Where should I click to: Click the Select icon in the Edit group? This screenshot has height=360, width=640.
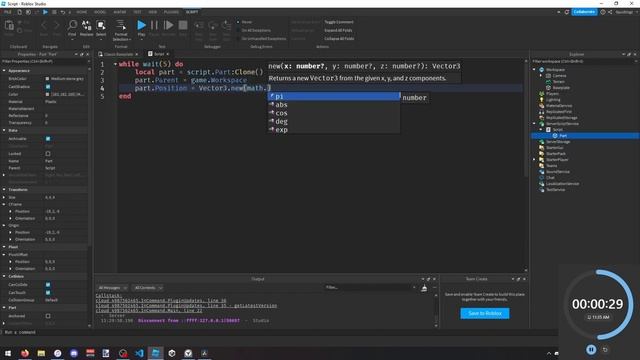click(101, 25)
